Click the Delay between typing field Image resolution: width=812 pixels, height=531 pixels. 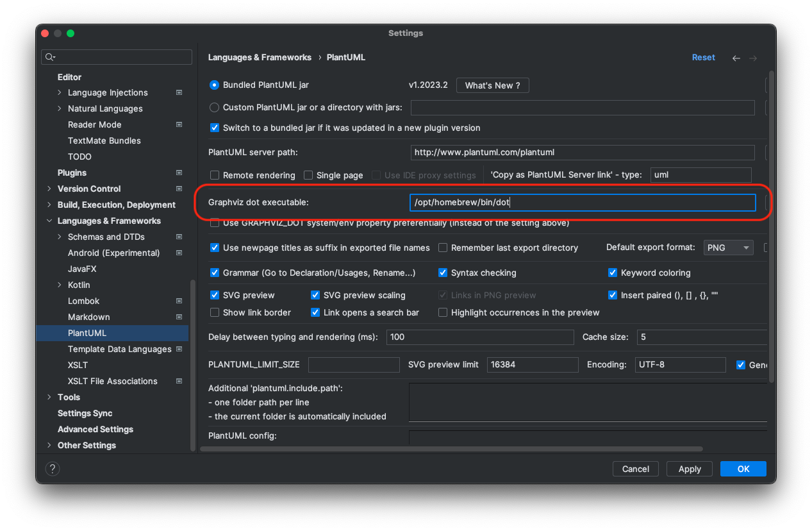[480, 337]
